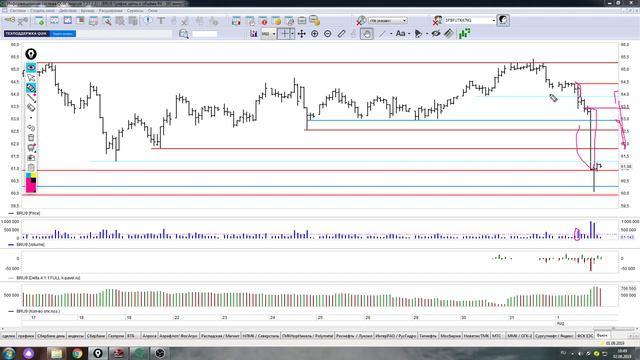Click the key connection icon in toolbar
Image resolution: width=640 pixels, height=360 pixels.
(10, 20)
